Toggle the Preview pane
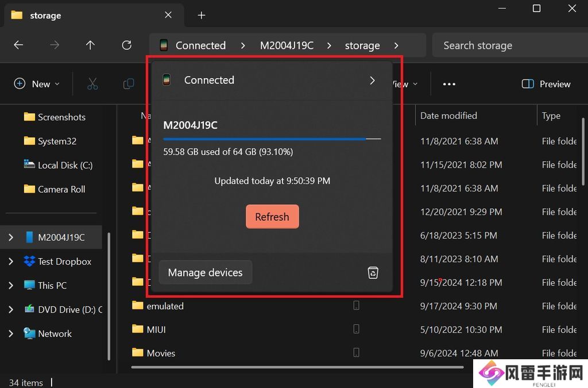Image resolution: width=588 pixels, height=388 pixels. [x=546, y=84]
